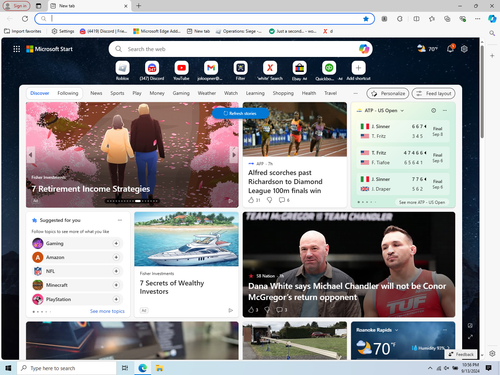The height and width of the screenshot is (375, 500).
Task: Click info icon on ATP US Open widget
Action: 433,110
